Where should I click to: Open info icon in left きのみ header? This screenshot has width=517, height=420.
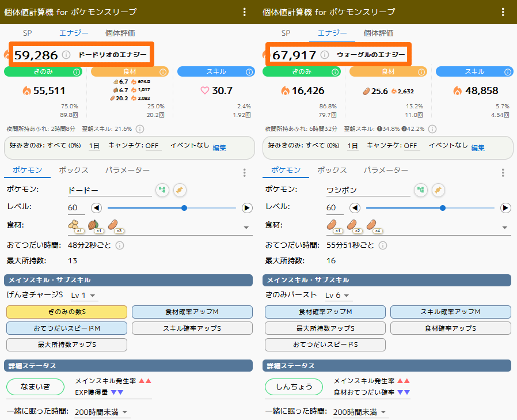(x=77, y=72)
